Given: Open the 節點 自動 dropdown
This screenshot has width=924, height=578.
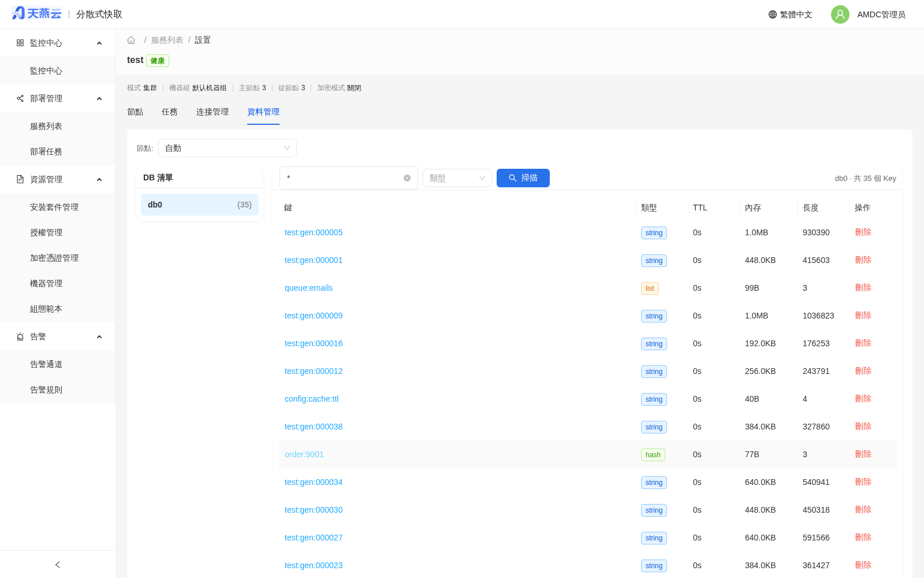Looking at the screenshot, I should point(228,148).
